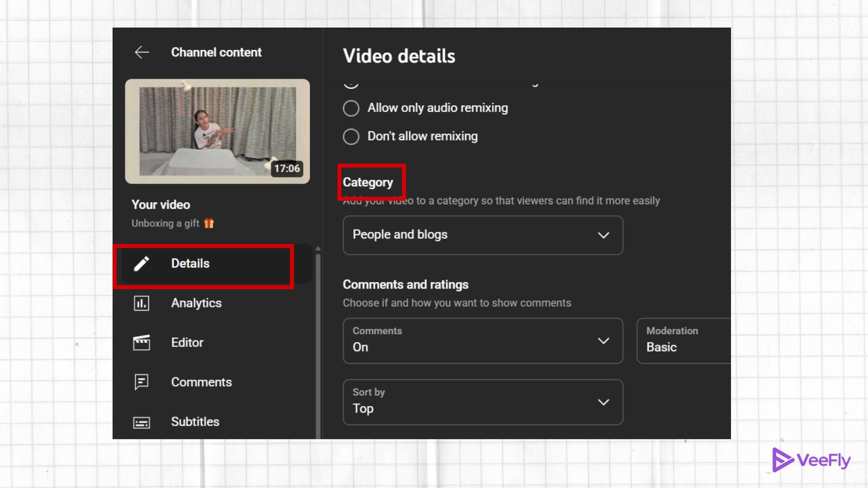Select the 'Don't allow remixing' radio button
Image resolution: width=868 pixels, height=488 pixels.
click(x=351, y=136)
